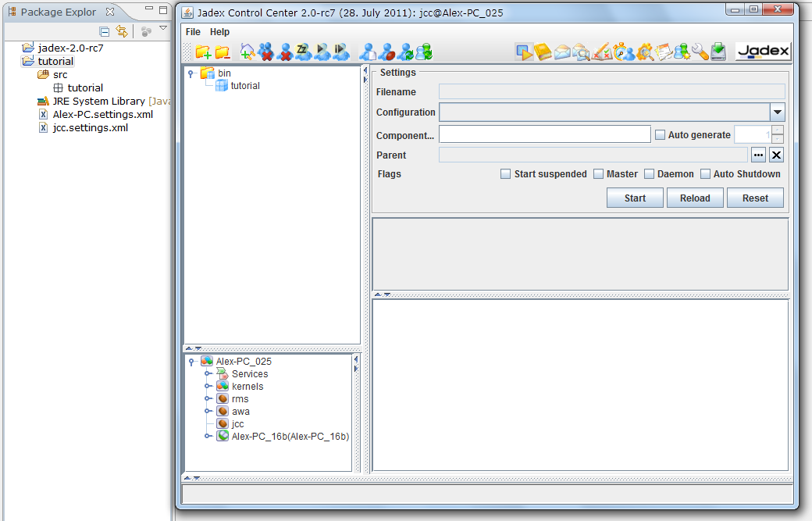Select the rms component in the platform tree
This screenshot has height=521, width=812.
(240, 398)
